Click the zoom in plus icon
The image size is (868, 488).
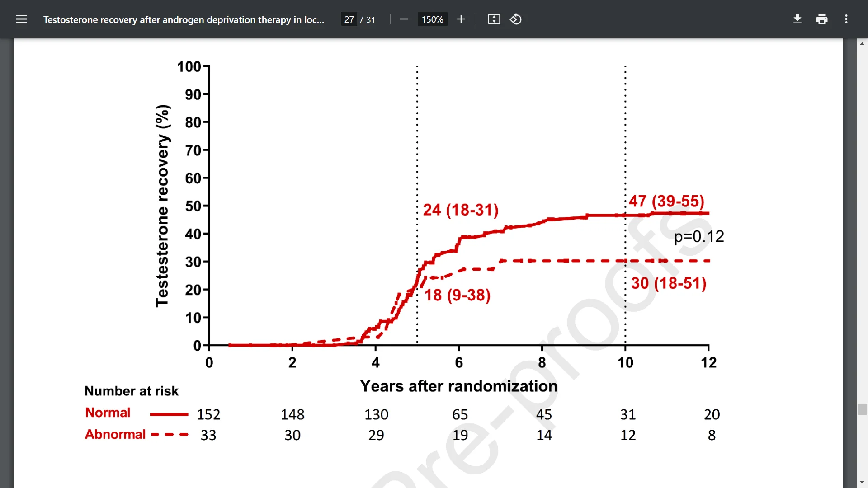[x=461, y=19]
